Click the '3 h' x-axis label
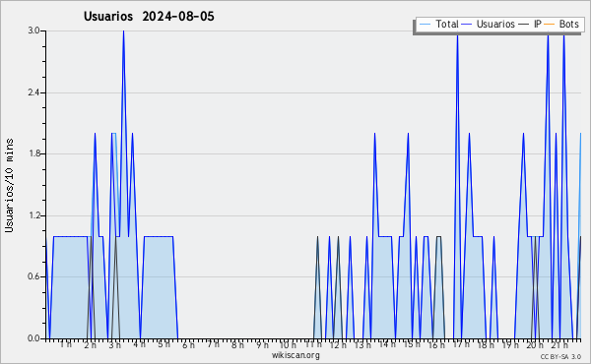This screenshot has width=591, height=364. [114, 345]
